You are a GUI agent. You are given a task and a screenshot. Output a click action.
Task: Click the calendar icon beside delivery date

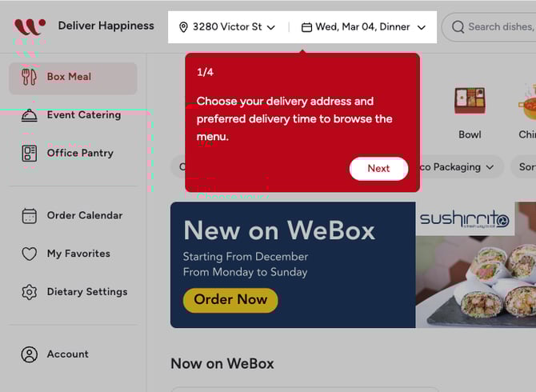pyautogui.click(x=306, y=27)
